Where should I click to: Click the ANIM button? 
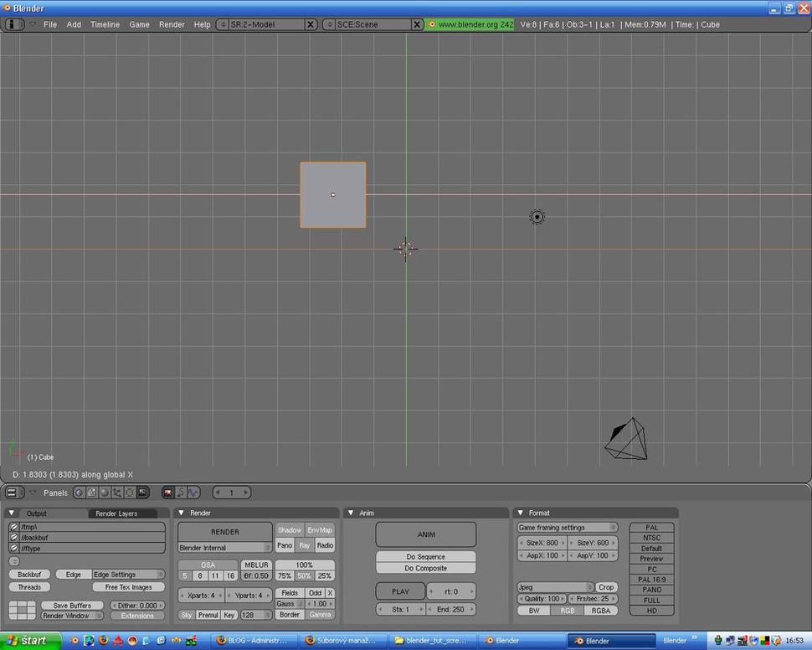426,534
